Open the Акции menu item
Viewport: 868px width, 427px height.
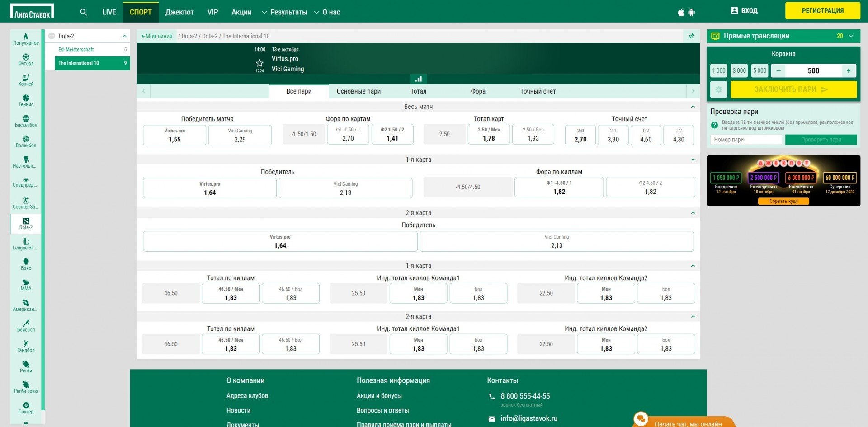click(x=241, y=12)
